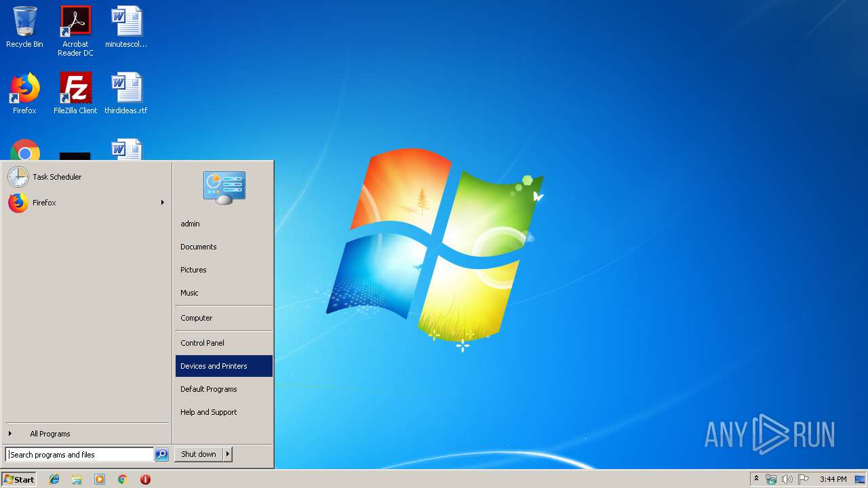Open the partially hidden Word document icon

click(127, 149)
